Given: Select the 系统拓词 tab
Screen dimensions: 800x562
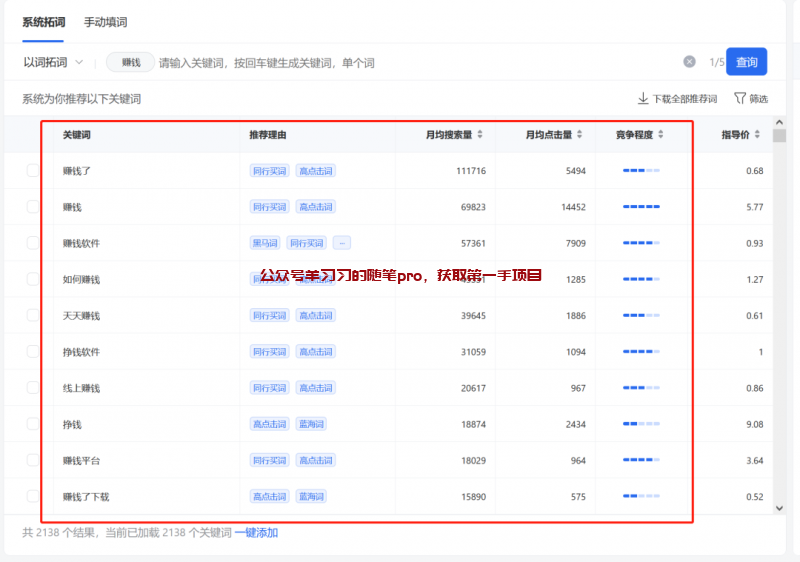Looking at the screenshot, I should pos(43,22).
